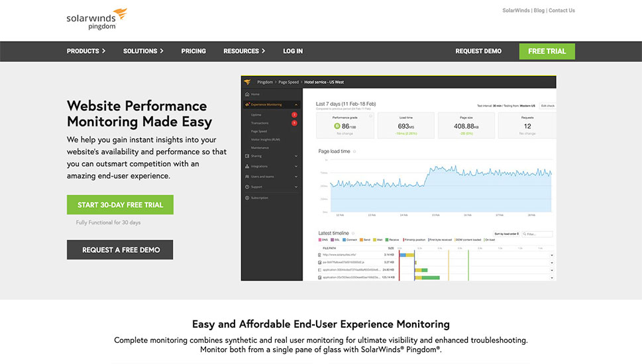Select Visitor Insights (RUM) in sidebar
642x364 pixels.
pos(265,140)
